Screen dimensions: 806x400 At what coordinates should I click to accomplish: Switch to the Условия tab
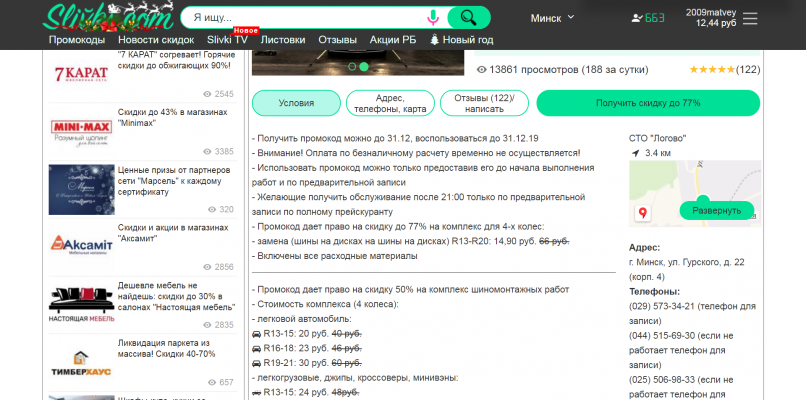(x=296, y=103)
